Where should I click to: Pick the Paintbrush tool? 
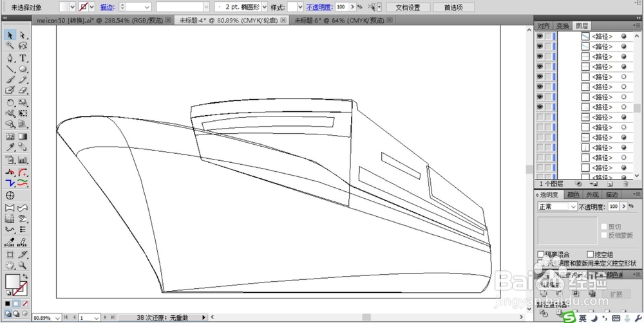pos(10,79)
